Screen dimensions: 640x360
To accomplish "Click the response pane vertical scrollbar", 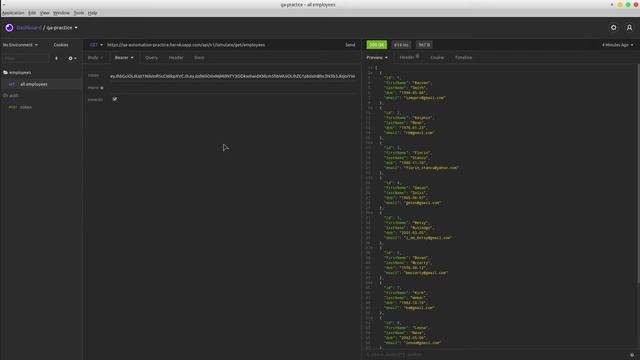I will (x=638, y=173).
